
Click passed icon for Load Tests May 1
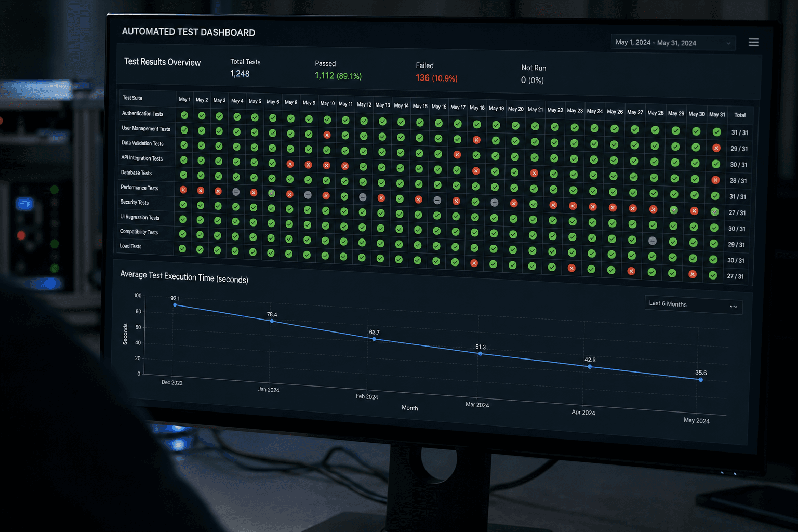[182, 249]
